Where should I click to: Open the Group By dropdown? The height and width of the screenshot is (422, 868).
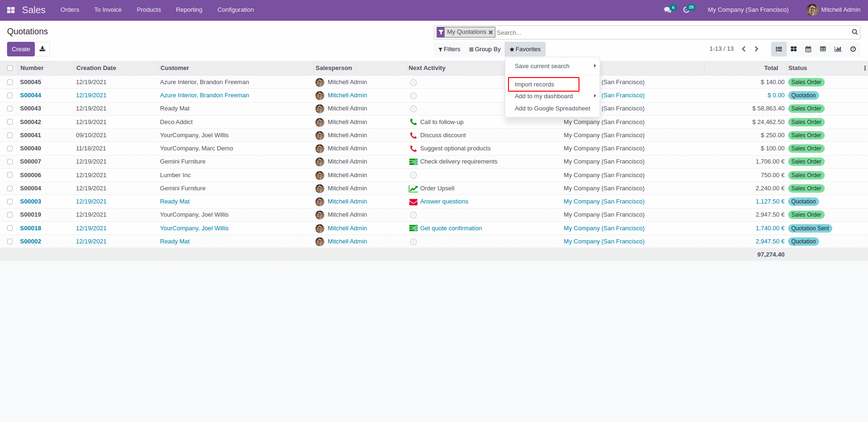pos(485,49)
